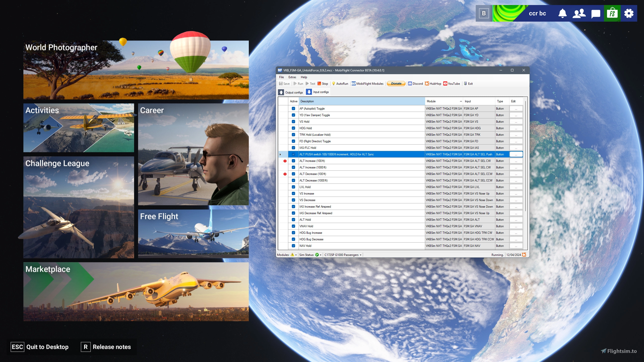The height and width of the screenshot is (362, 644).
Task: Open the Sim Status dropdown arrow
Action: (320, 255)
